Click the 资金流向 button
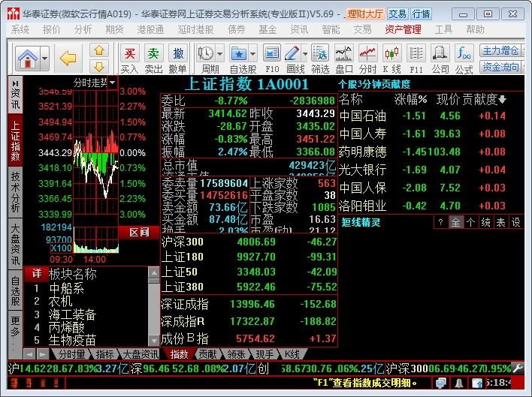532x397 pixels. pos(500,67)
